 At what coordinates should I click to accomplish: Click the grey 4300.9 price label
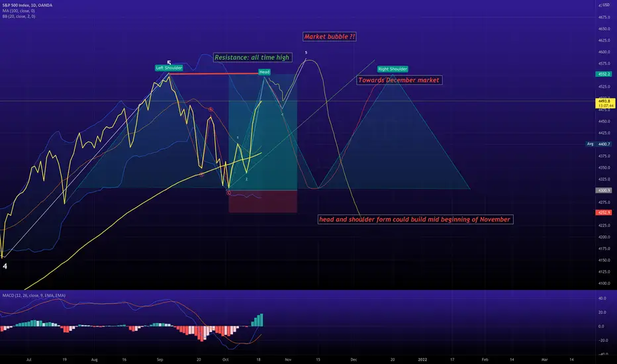[604, 191]
